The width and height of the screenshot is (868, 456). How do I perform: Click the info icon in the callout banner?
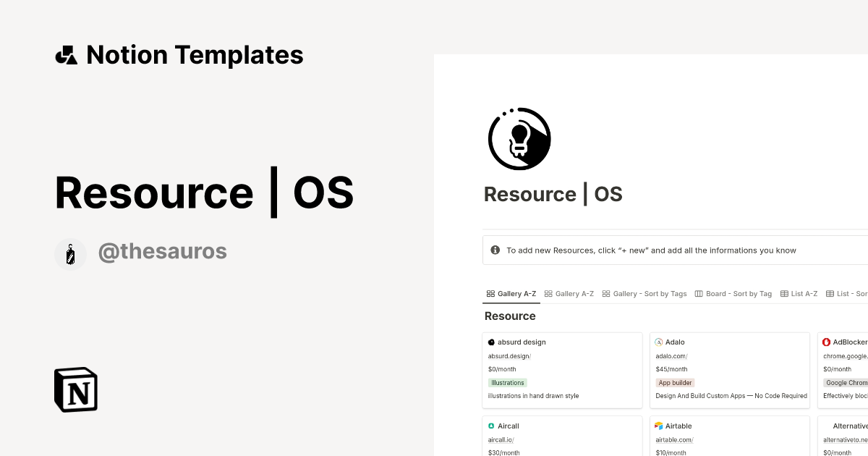(495, 250)
